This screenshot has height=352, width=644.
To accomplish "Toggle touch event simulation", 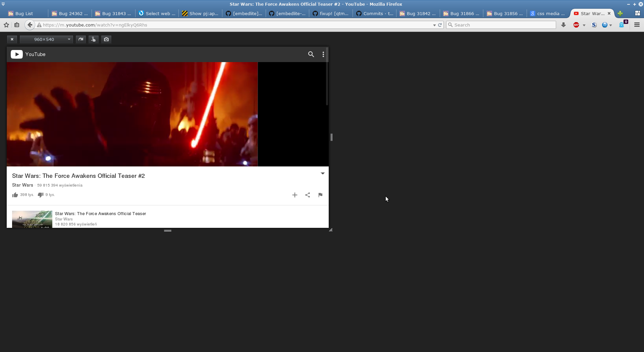I will point(94,39).
